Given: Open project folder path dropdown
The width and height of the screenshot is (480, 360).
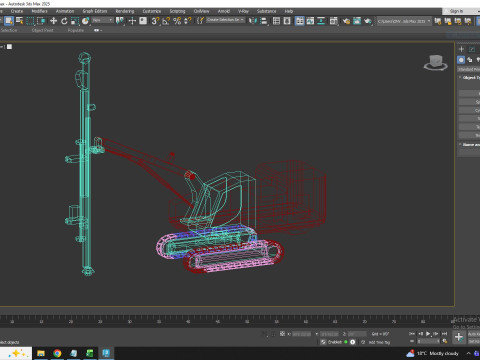Looking at the screenshot, I should pyautogui.click(x=404, y=21).
